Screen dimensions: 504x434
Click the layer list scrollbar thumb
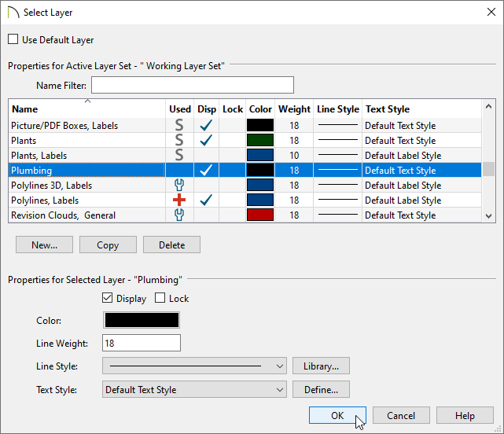pyautogui.click(x=488, y=169)
